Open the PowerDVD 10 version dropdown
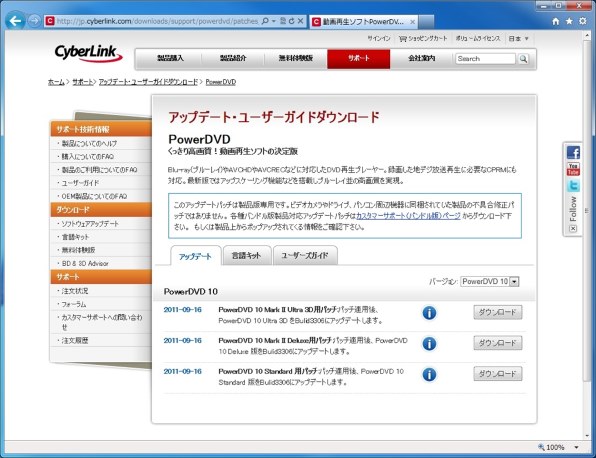 pyautogui.click(x=490, y=282)
